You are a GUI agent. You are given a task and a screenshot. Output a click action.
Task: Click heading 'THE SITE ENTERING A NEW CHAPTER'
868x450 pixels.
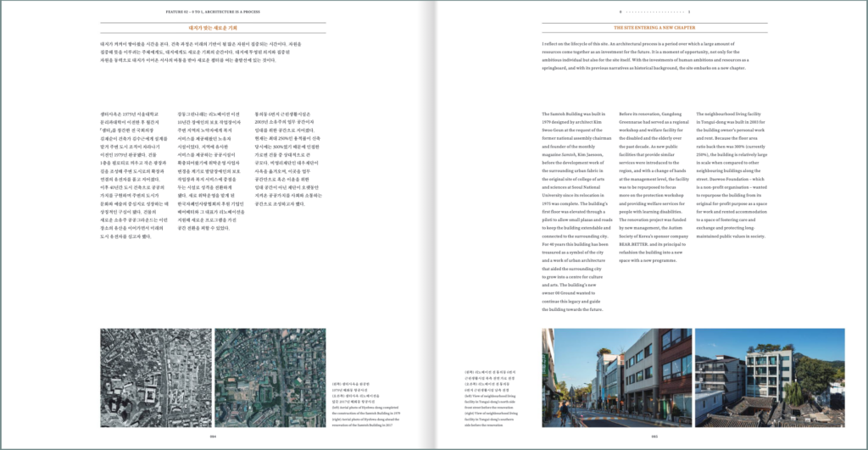click(654, 27)
